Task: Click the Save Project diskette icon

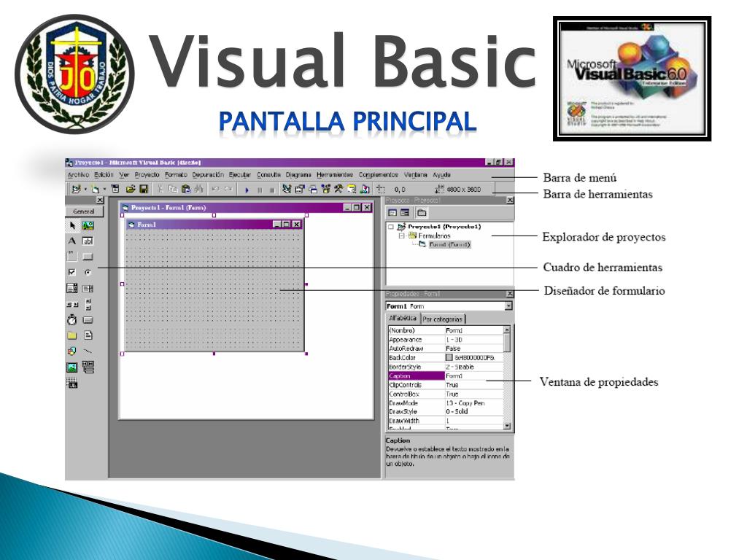Action: [144, 189]
